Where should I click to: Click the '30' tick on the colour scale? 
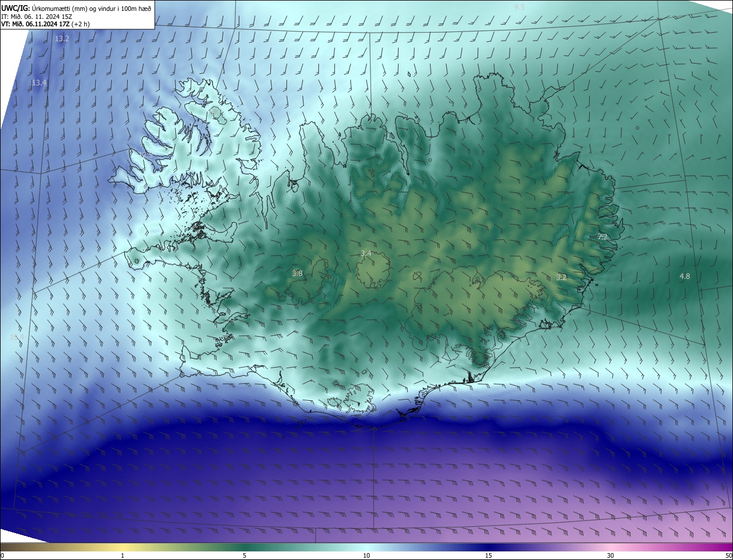(610, 555)
